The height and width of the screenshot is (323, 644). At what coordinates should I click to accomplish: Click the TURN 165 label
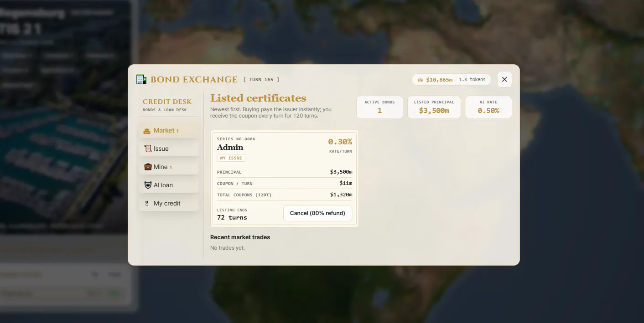click(261, 80)
